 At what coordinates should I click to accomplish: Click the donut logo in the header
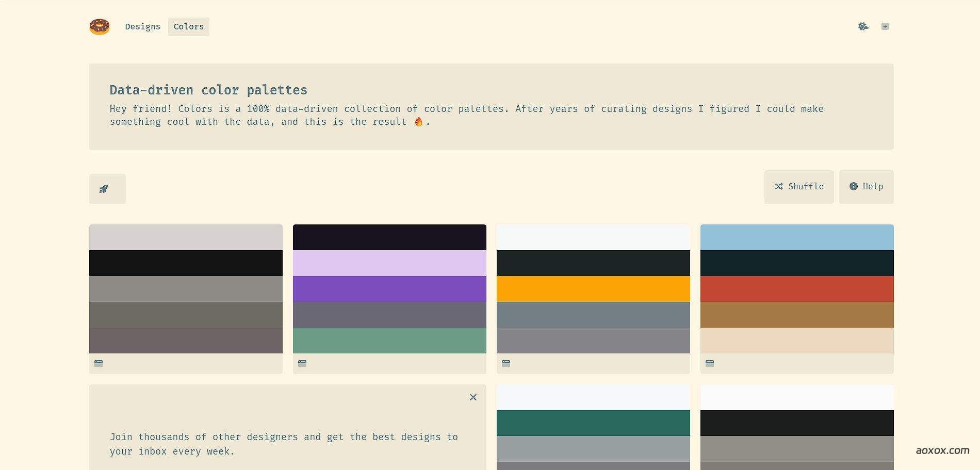click(x=99, y=26)
